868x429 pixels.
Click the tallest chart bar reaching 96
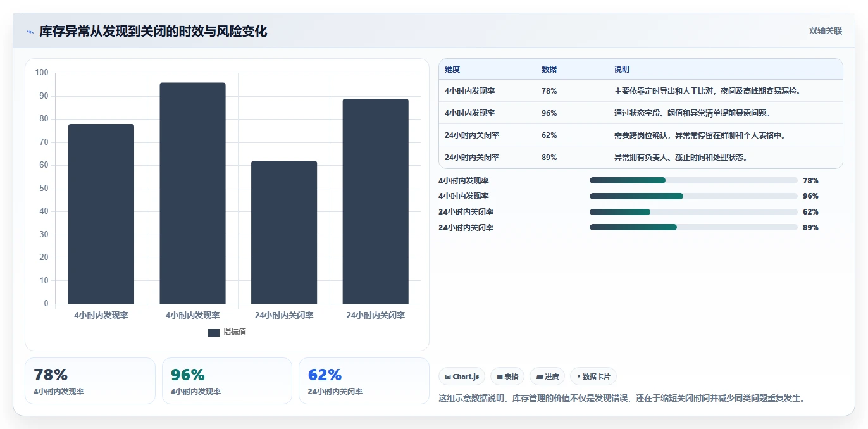pos(192,193)
